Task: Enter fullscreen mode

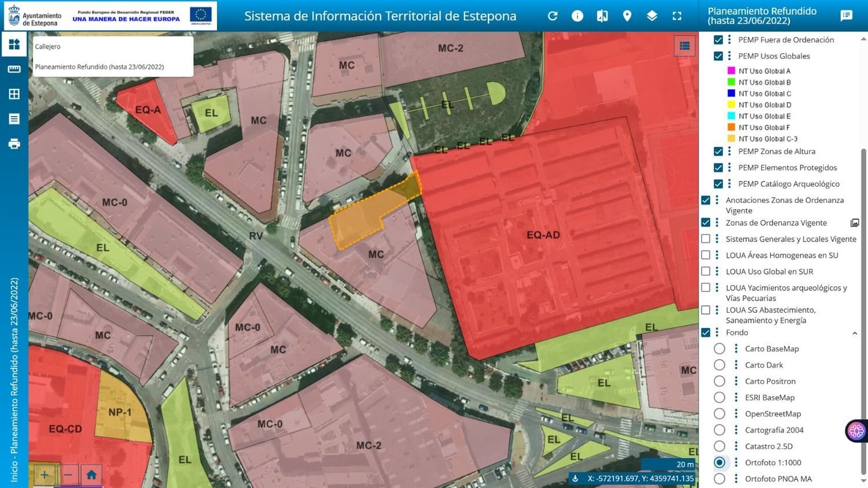Action: pos(676,16)
